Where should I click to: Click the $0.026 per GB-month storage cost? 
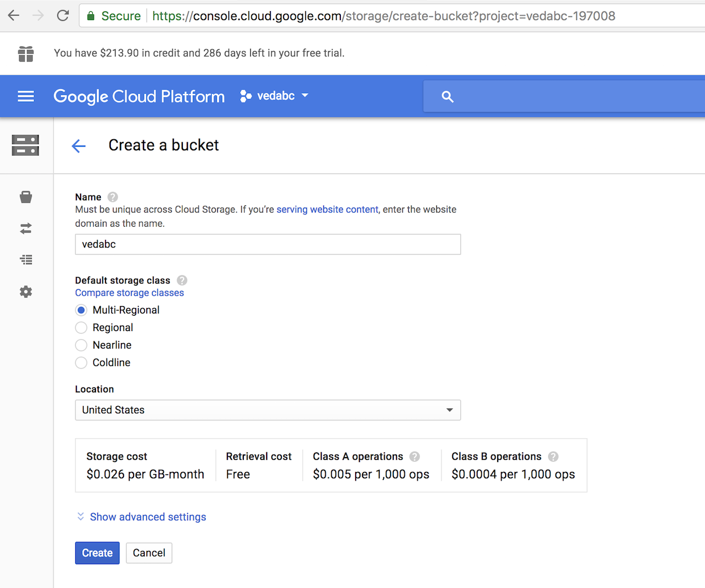[145, 474]
